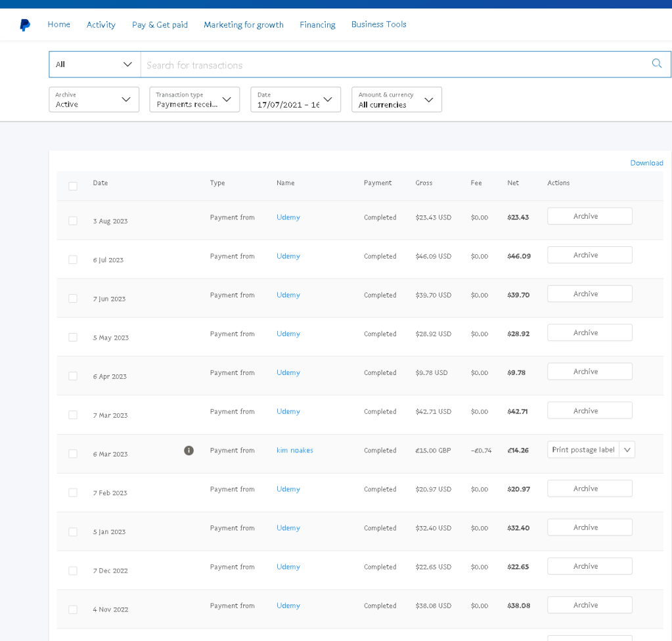Tick checkbox for 7 Jun 2023 row
Viewport: 672px width, 641px height.
tap(73, 298)
